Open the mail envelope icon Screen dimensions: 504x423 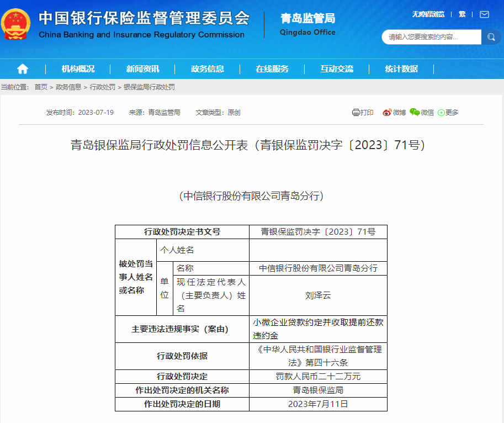click(484, 14)
